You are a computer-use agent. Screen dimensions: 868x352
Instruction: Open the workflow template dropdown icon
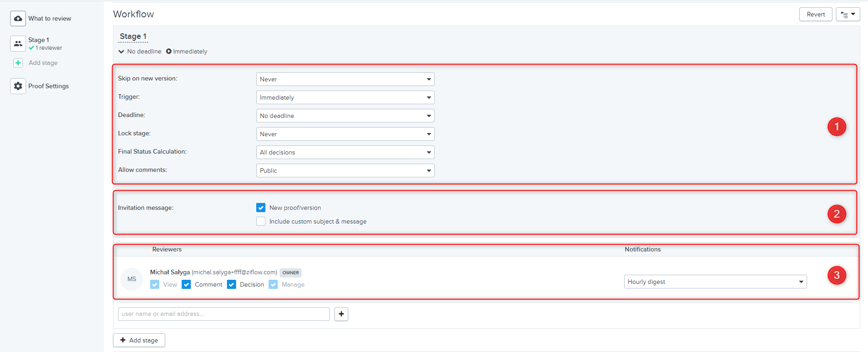tap(847, 15)
